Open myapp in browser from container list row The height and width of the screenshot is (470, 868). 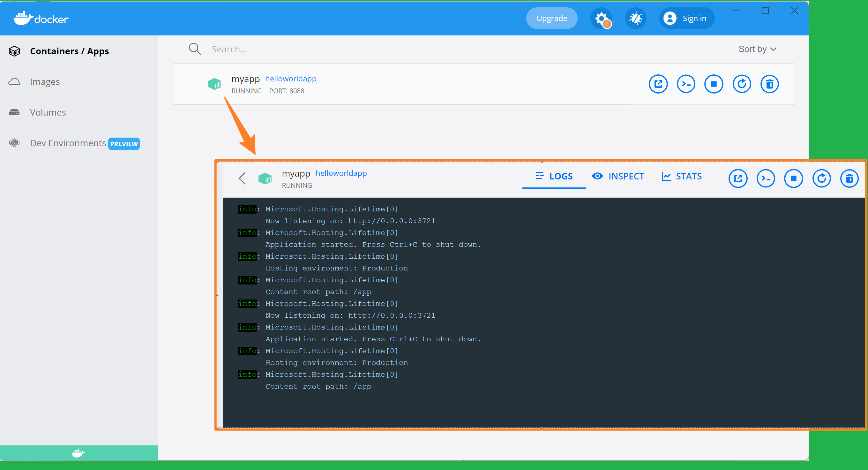658,84
